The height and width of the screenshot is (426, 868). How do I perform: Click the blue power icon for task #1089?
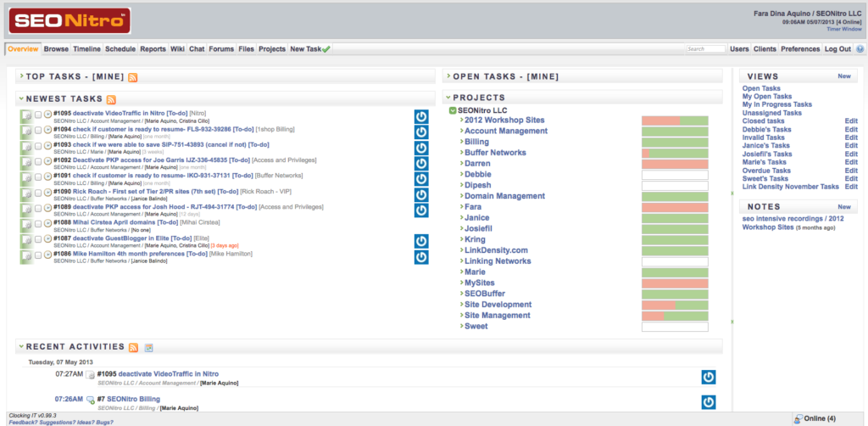[421, 210]
